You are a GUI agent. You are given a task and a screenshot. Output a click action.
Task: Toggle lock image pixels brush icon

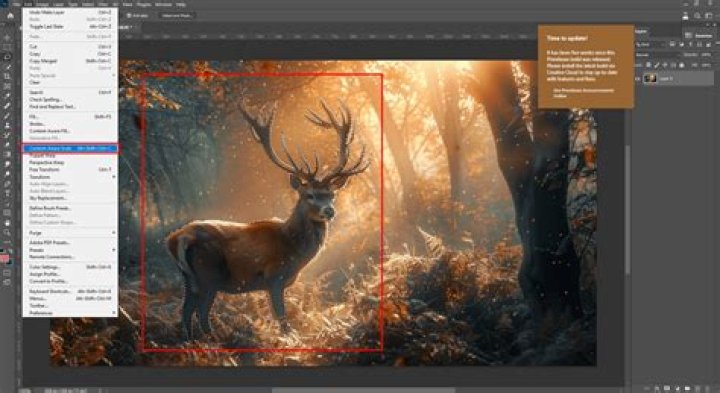pos(657,65)
